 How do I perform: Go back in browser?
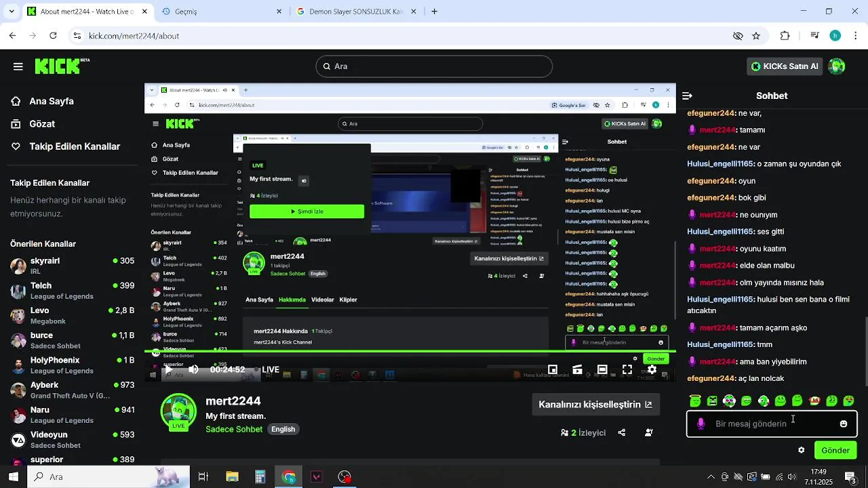coord(12,36)
